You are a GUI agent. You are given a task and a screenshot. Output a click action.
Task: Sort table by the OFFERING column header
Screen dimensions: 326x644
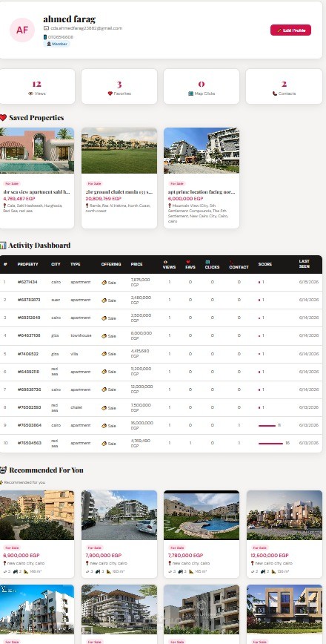coord(111,264)
